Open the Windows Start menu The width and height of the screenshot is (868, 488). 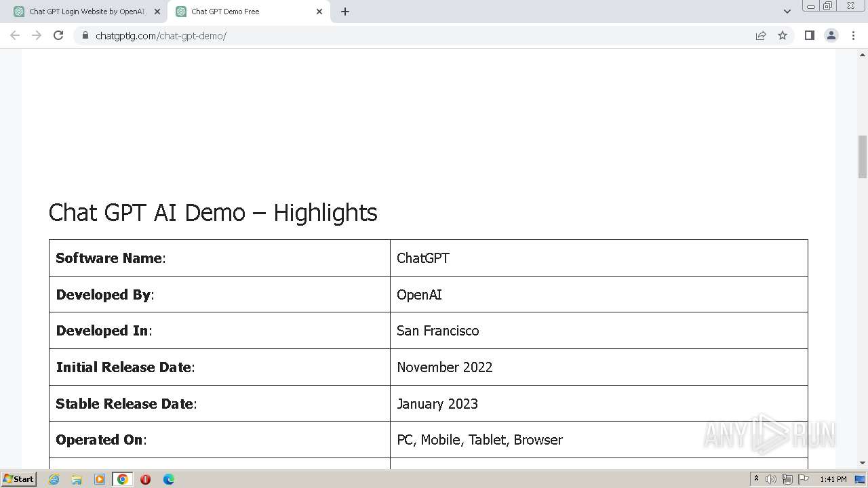point(19,479)
